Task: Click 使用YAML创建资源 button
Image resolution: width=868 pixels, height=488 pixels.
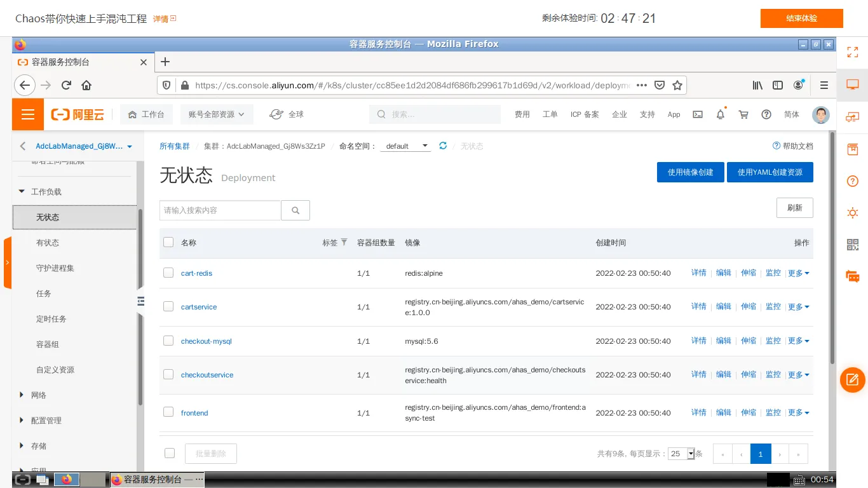Action: pos(770,172)
